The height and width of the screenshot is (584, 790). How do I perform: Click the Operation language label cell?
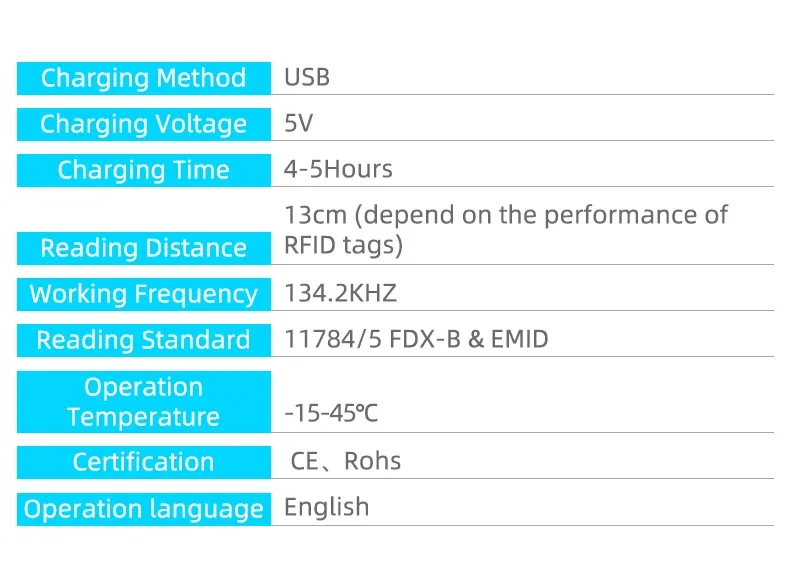tap(143, 509)
